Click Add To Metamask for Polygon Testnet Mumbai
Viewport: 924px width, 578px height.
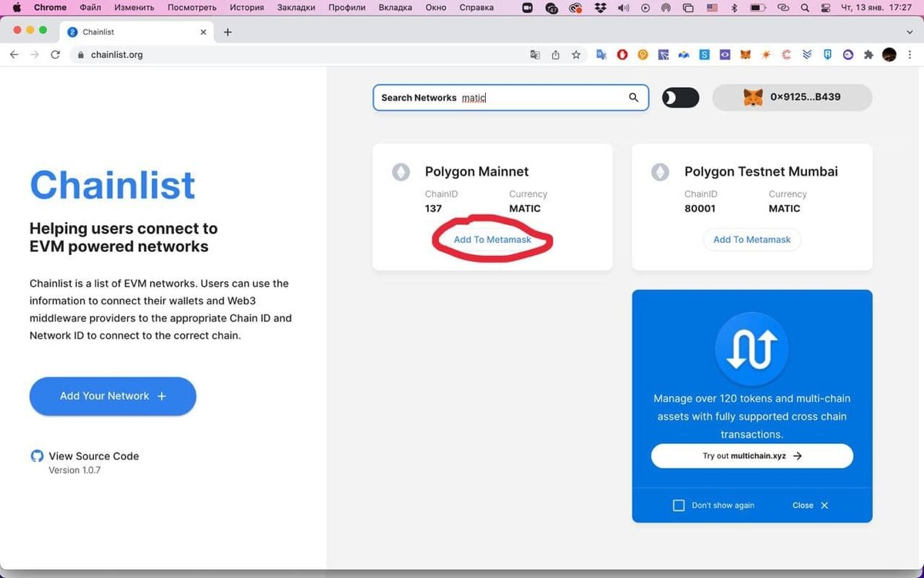pyautogui.click(x=752, y=240)
